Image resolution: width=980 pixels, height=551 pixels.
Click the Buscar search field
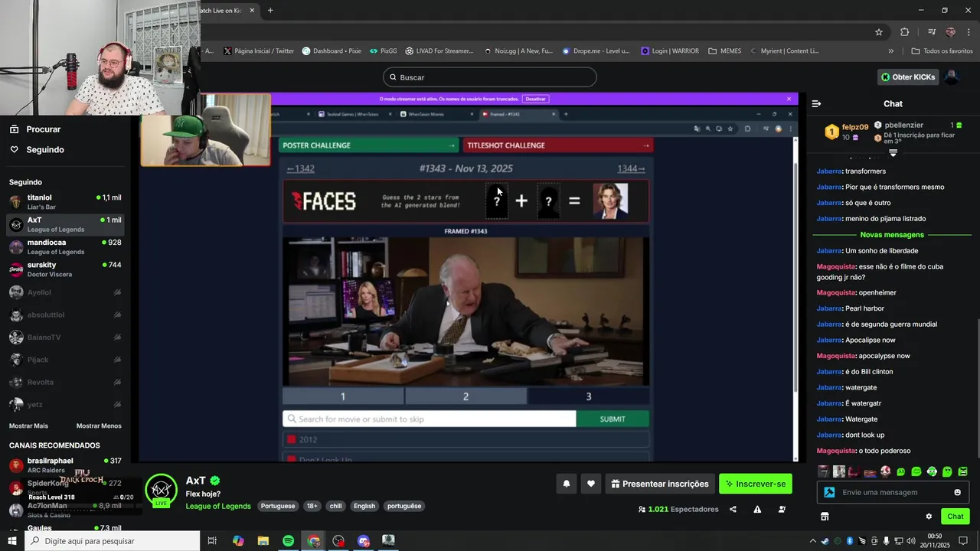pyautogui.click(x=490, y=77)
